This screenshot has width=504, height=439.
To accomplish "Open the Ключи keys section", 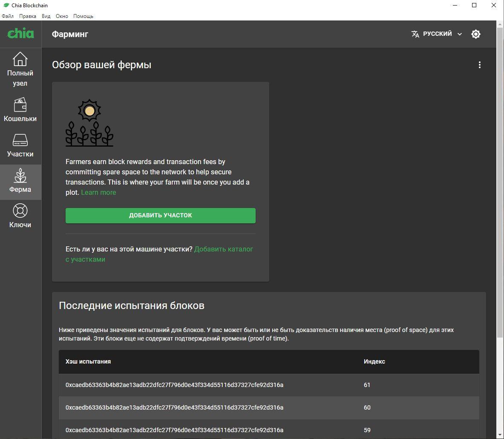I will [20, 216].
